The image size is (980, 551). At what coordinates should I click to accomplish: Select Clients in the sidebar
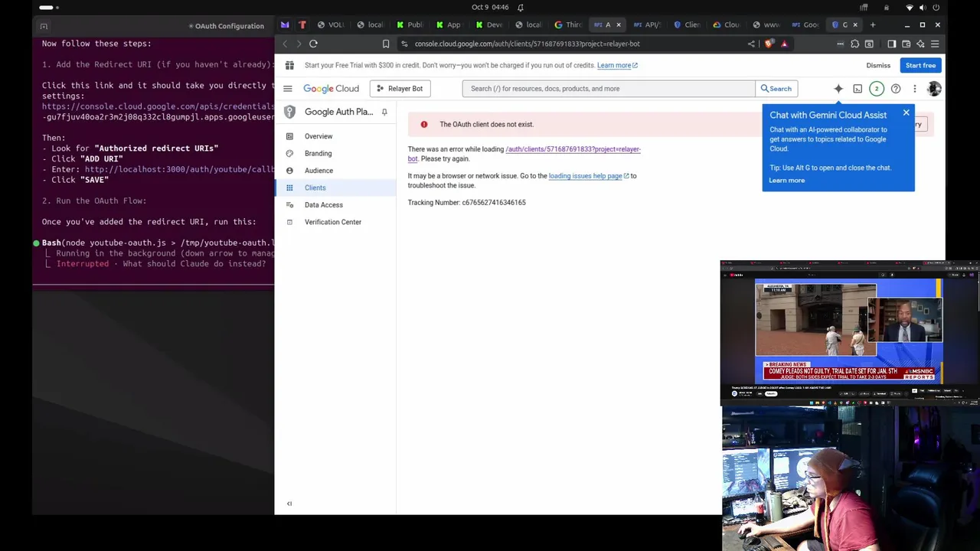click(x=335, y=187)
